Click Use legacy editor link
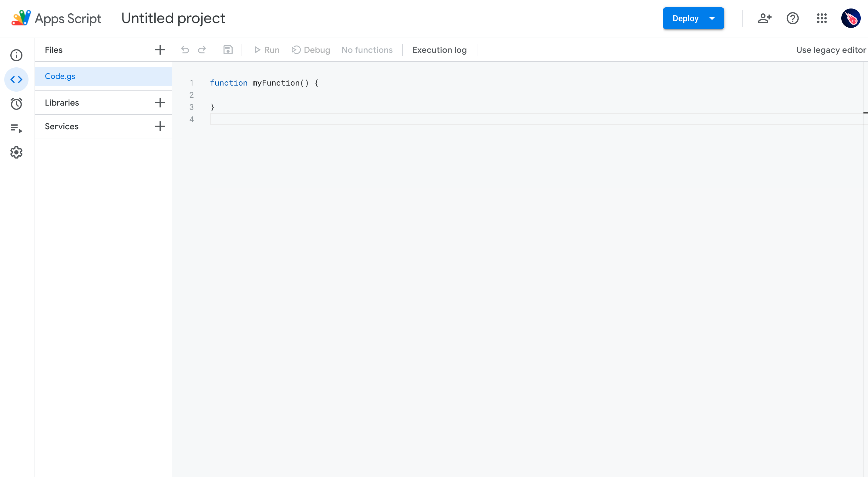Viewport: 868px width, 477px height. tap(831, 50)
